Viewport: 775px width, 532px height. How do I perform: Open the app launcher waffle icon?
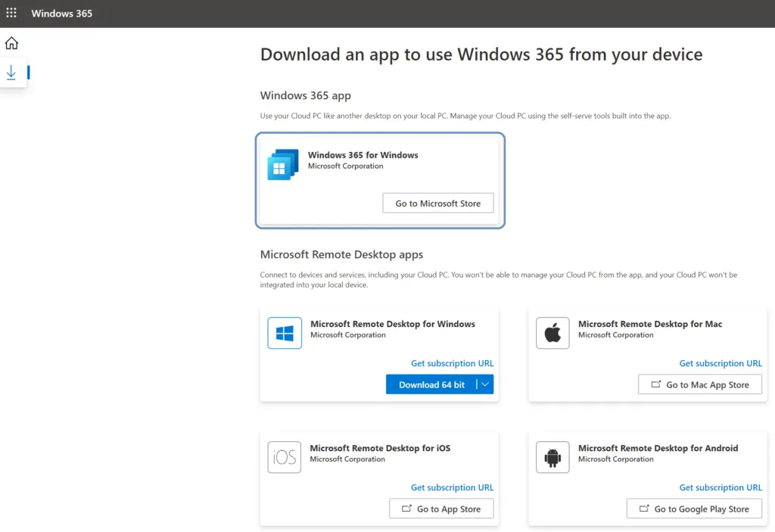click(11, 13)
